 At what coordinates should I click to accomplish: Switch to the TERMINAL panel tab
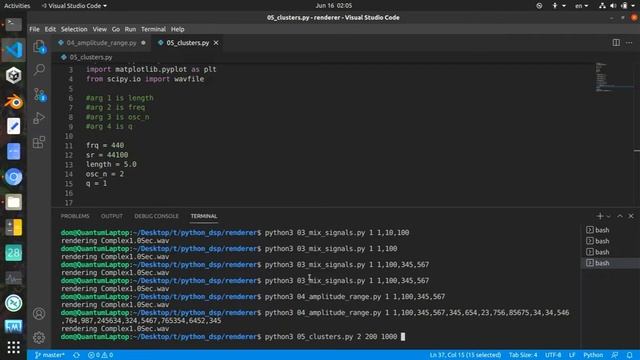click(204, 216)
